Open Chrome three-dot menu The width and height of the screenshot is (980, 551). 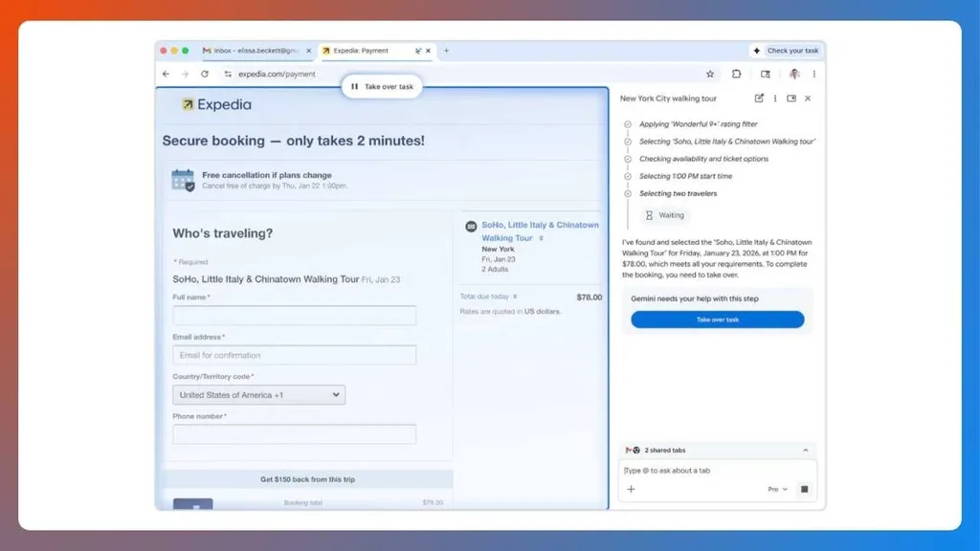[x=813, y=74]
